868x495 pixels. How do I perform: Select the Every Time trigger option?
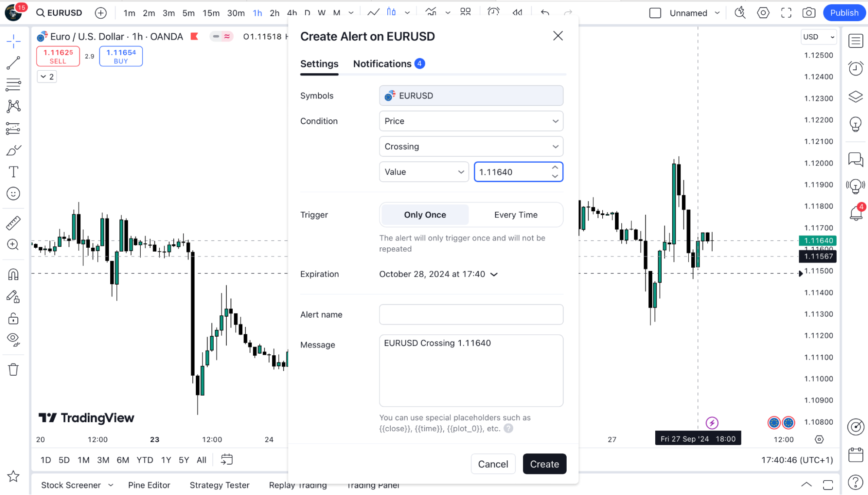click(x=516, y=215)
